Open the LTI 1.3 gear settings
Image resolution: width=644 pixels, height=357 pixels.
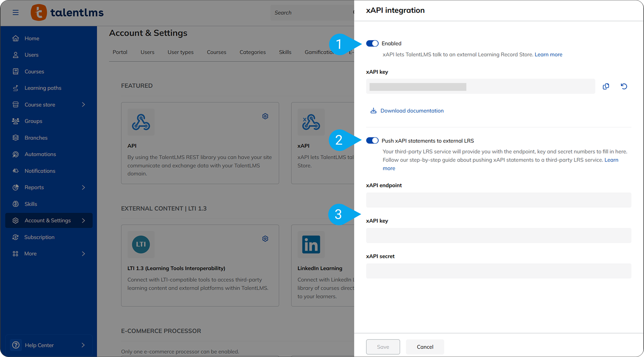click(265, 238)
